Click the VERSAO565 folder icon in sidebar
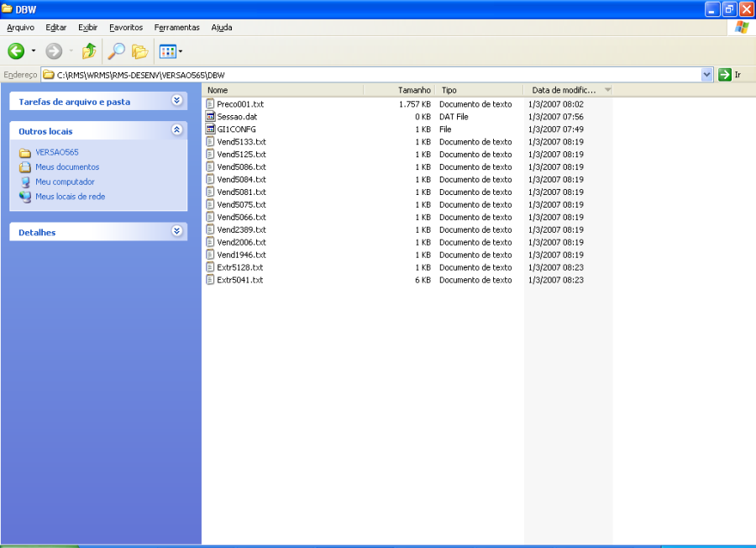The image size is (756, 548). pyautogui.click(x=25, y=152)
